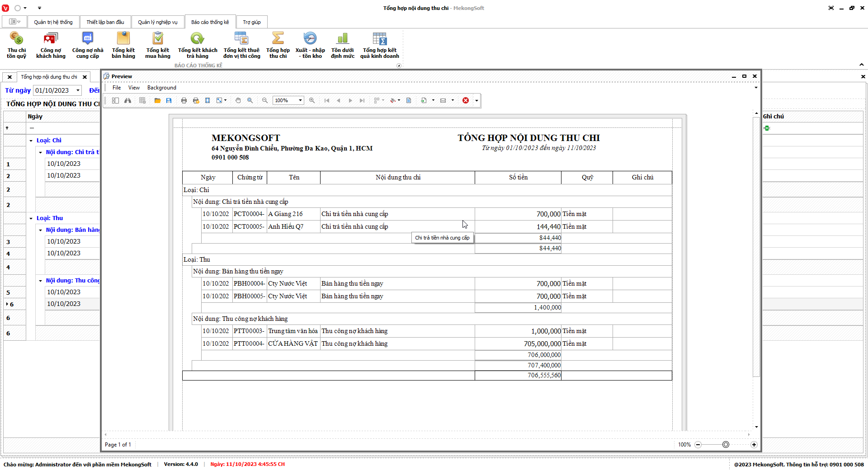
Task: Open Xuất - nhập - tồn kho report
Action: coord(310,45)
